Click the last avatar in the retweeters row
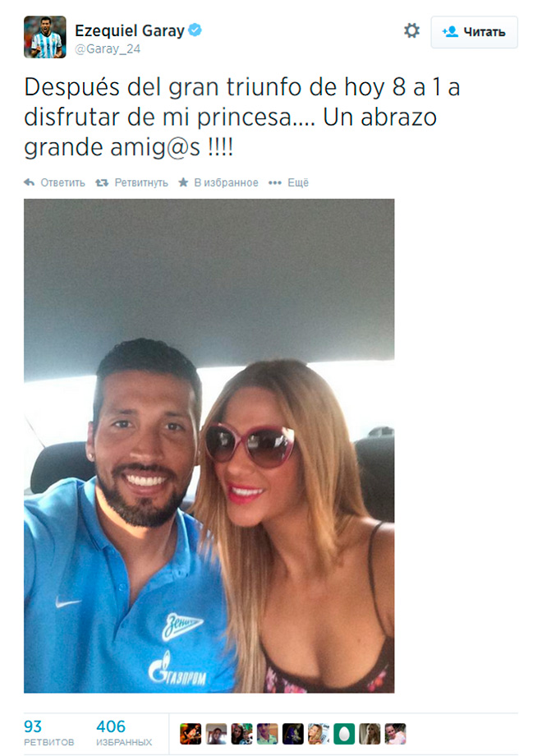542x756 pixels. coord(395,734)
